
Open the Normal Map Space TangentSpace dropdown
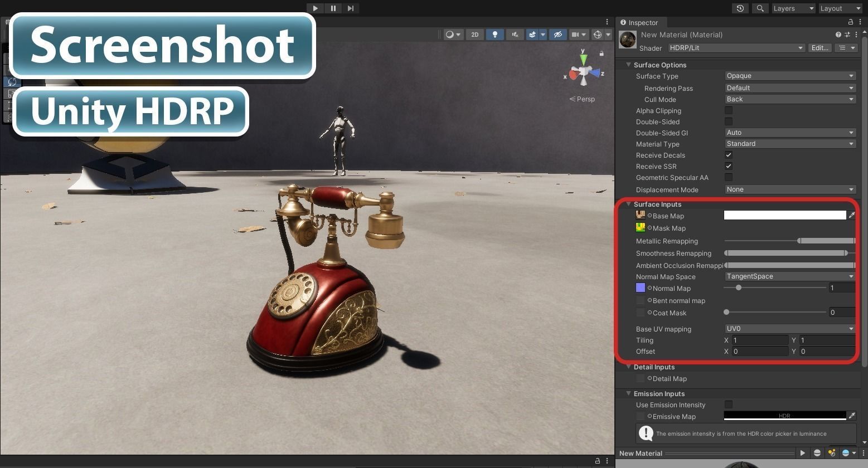(x=790, y=276)
